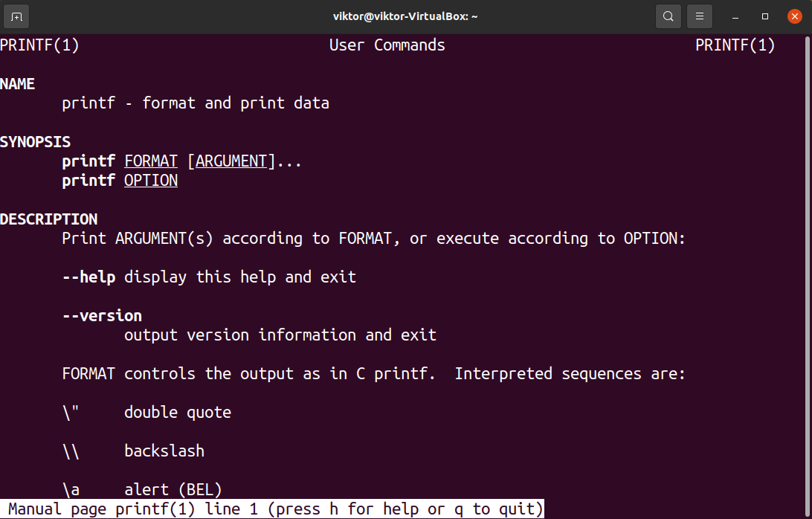Click the FORMAT link in the synopsis
The image size is (812, 519).
click(150, 161)
